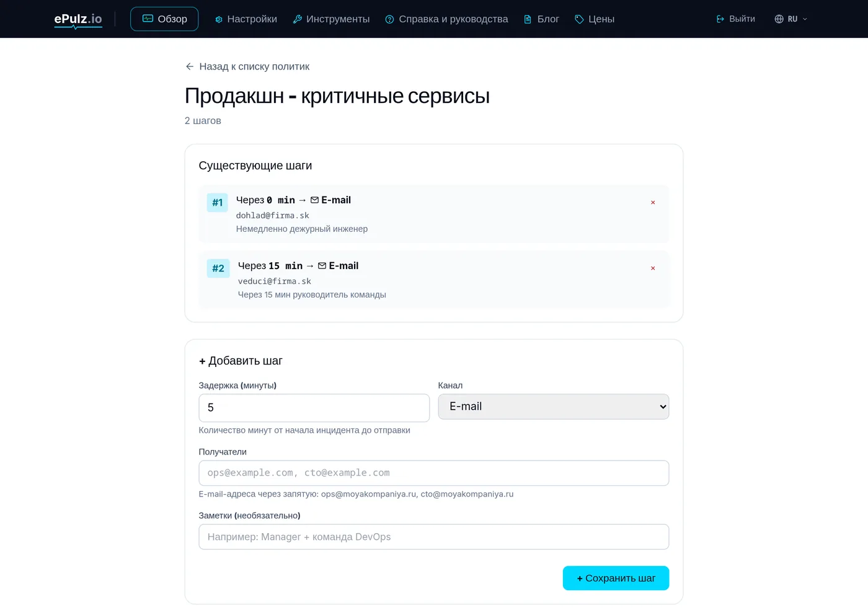Screen dimensions: 868x610
Task: Click hint text 'E-mail-адреса через запятую'
Action: (x=356, y=494)
